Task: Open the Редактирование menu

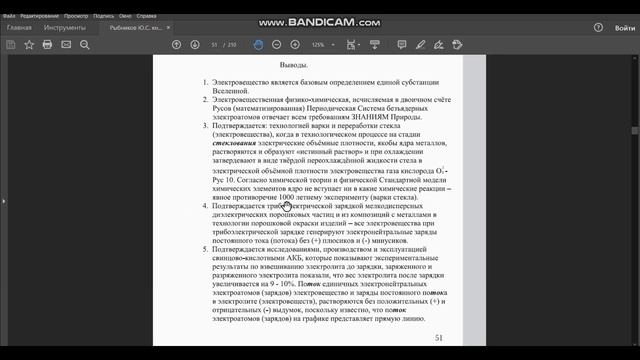Action: [x=39, y=16]
